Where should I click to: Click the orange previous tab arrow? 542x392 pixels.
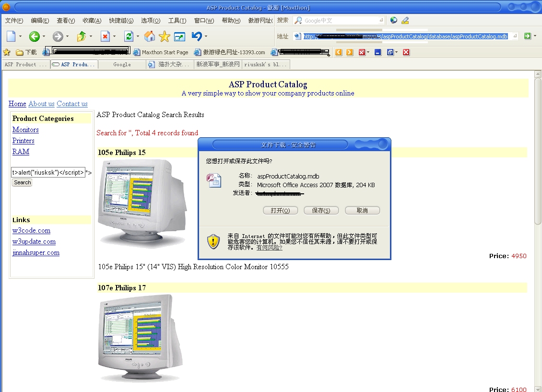[339, 52]
